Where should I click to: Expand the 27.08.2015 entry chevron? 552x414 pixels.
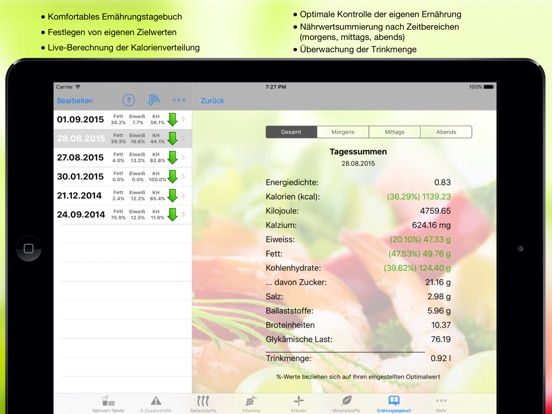click(183, 158)
